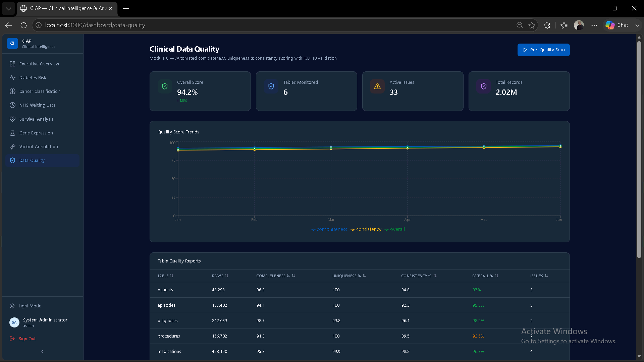Click the browser address bar
Viewport: 644px width, 362px height.
(x=275, y=25)
